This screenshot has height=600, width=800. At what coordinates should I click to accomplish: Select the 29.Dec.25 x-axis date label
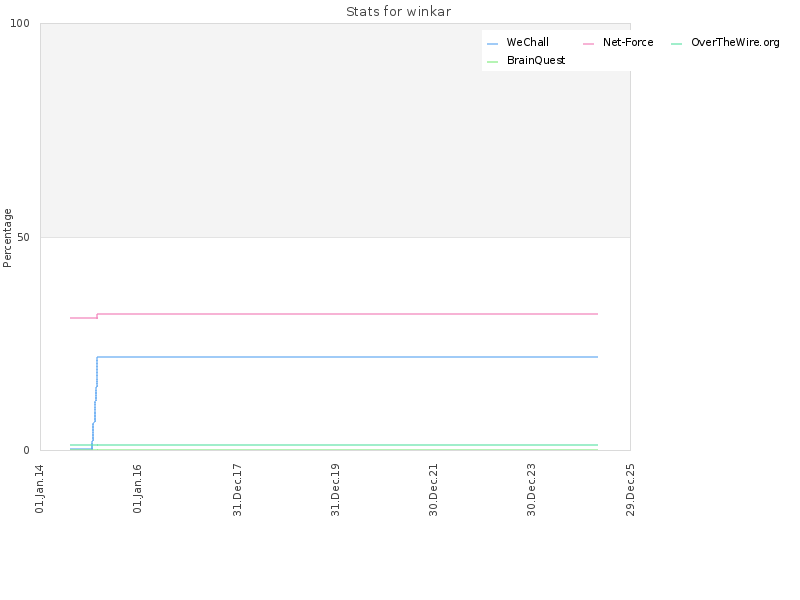(630, 490)
